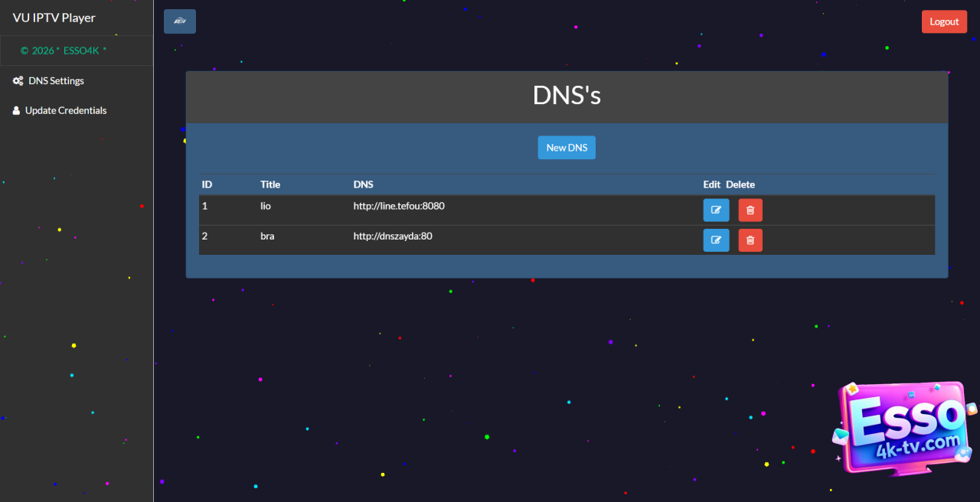This screenshot has height=502, width=980.
Task: Click the DNS column header
Action: [364, 184]
